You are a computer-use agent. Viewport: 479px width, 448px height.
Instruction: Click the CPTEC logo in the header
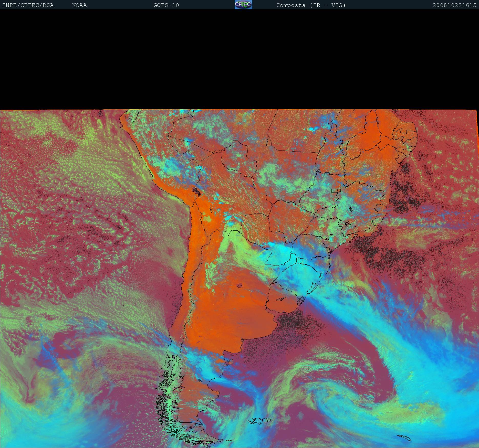(243, 5)
